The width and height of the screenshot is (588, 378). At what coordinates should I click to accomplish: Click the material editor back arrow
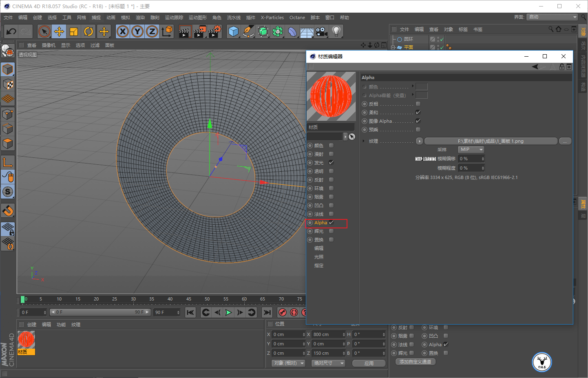tap(535, 67)
